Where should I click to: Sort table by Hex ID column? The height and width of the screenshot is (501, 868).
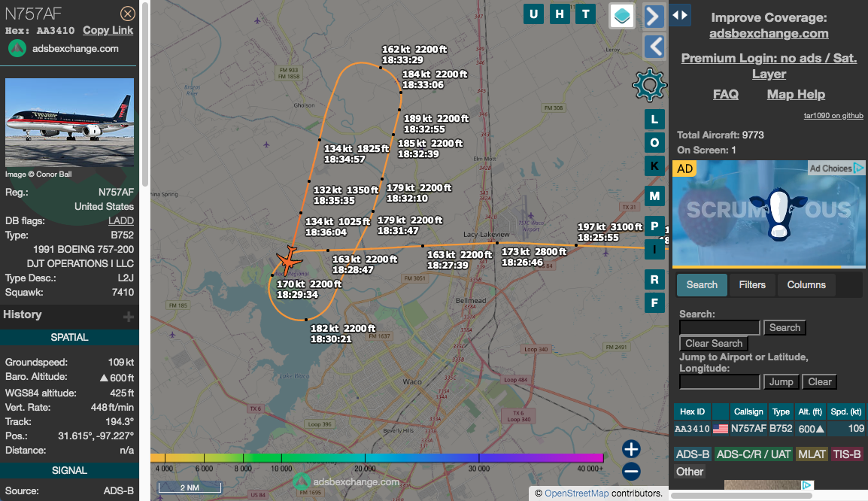(692, 411)
